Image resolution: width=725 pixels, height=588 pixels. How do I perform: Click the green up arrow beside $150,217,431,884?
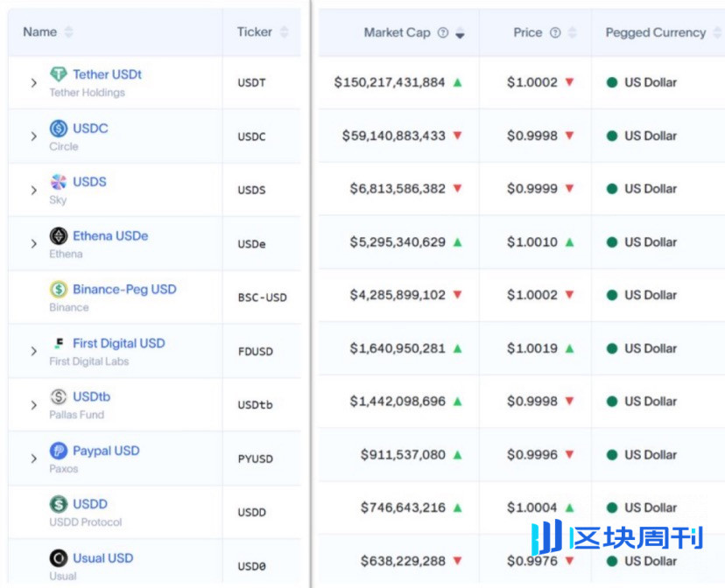[x=457, y=82]
